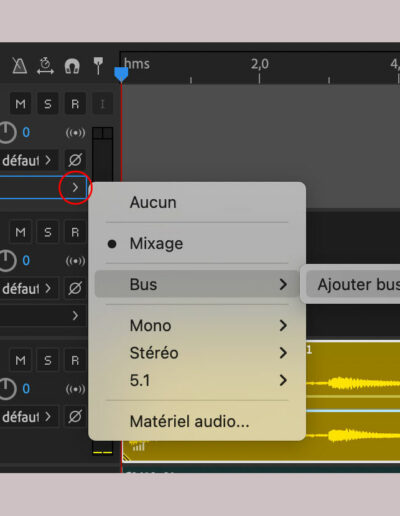
Task: Toggle the metronome icon in the toolbar
Action: (19, 65)
